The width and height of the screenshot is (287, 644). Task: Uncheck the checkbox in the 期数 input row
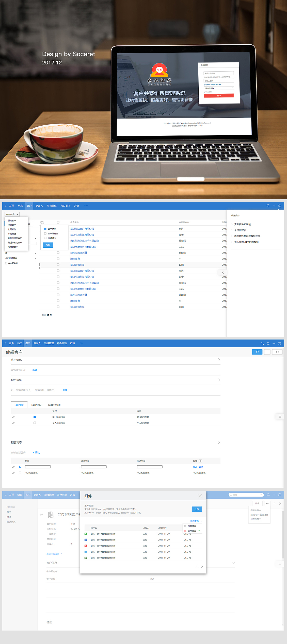click(x=20, y=467)
